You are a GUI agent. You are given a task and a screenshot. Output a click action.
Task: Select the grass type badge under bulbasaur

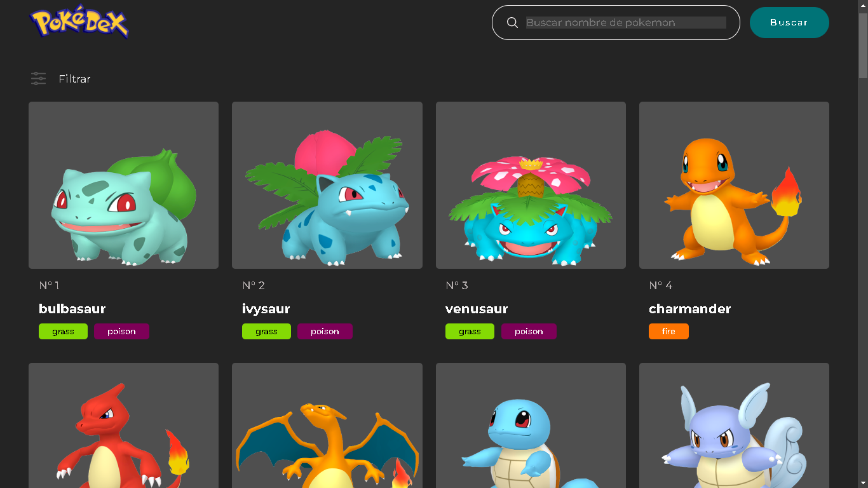(x=63, y=331)
